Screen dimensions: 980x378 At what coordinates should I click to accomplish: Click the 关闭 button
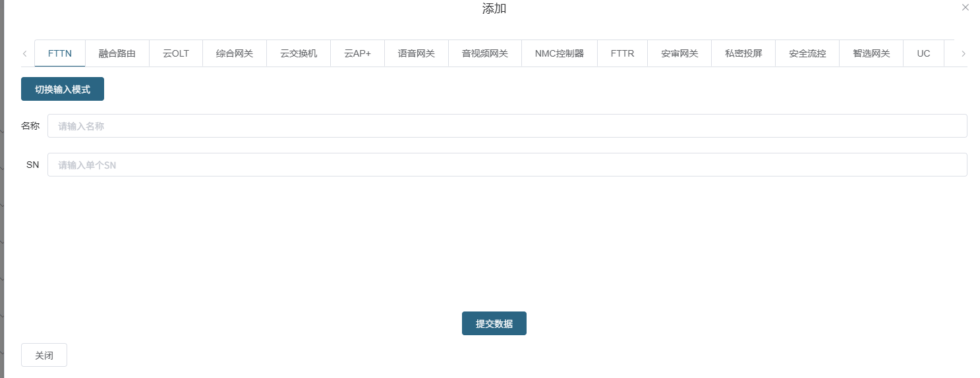click(x=44, y=355)
